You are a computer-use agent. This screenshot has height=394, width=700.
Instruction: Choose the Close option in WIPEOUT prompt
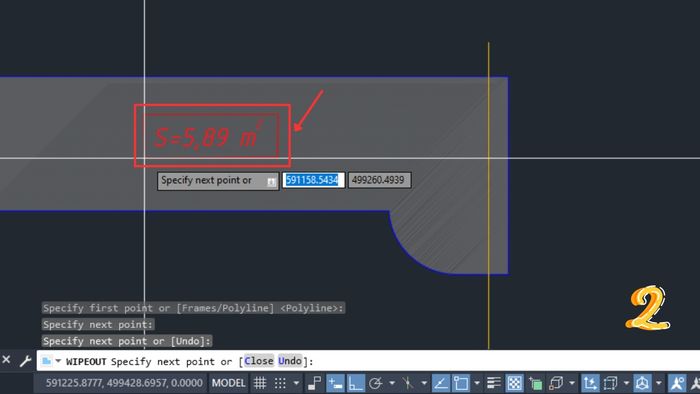point(258,361)
